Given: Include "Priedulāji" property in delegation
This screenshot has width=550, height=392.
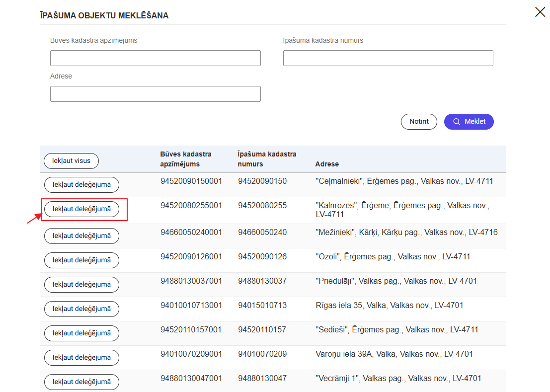Looking at the screenshot, I should [x=81, y=285].
